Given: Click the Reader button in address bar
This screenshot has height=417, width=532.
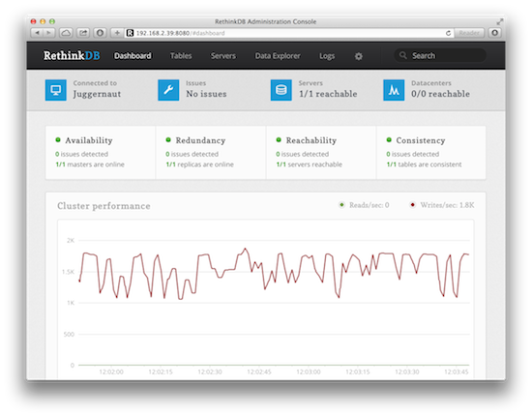Looking at the screenshot, I should coord(469,33).
